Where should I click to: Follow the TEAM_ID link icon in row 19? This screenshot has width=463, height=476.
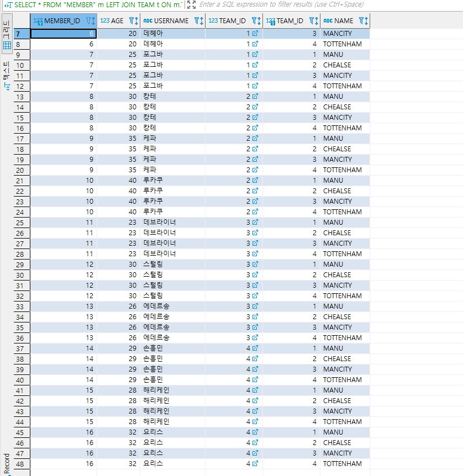pyautogui.click(x=255, y=159)
